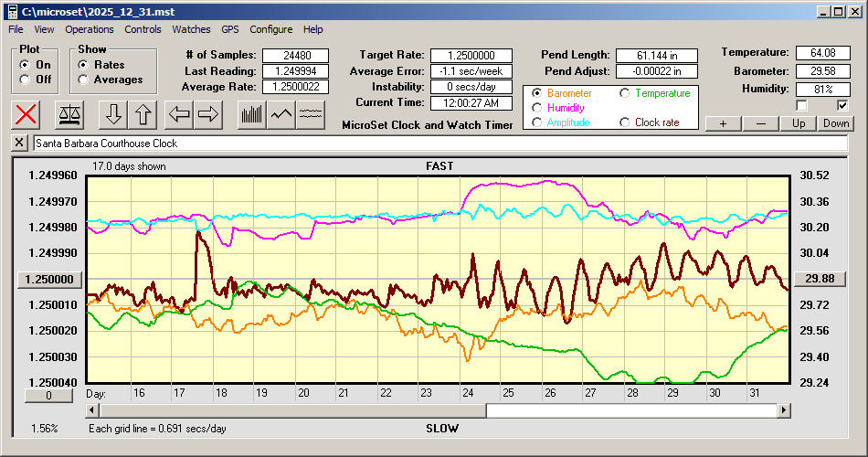The width and height of the screenshot is (868, 457).
Task: Click the Santa Barbara Courthouse Clock field
Action: pyautogui.click(x=439, y=143)
